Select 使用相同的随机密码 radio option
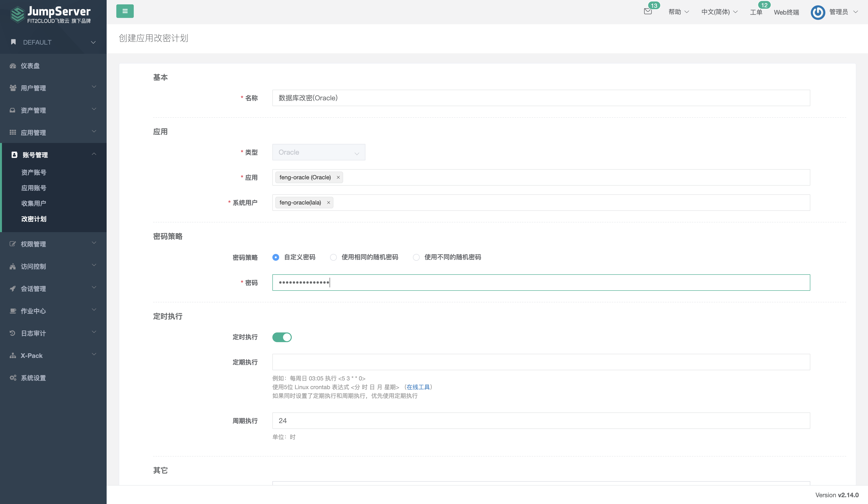The width and height of the screenshot is (868, 504). click(333, 257)
